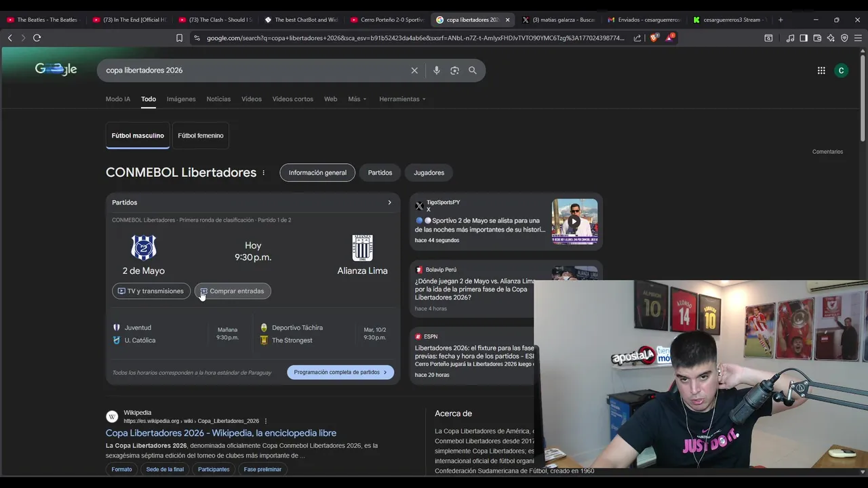
Task: Select the Videos search filter
Action: pos(252,99)
